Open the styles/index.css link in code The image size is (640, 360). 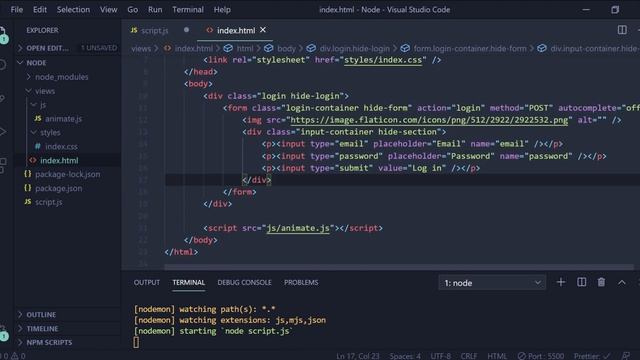[x=383, y=60]
